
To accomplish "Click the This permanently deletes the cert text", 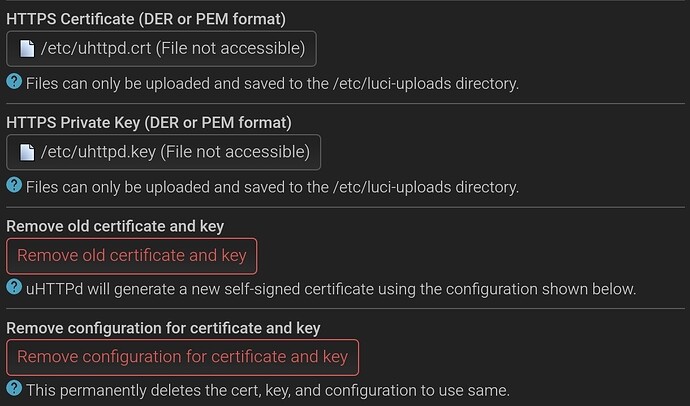I will pos(267,389).
